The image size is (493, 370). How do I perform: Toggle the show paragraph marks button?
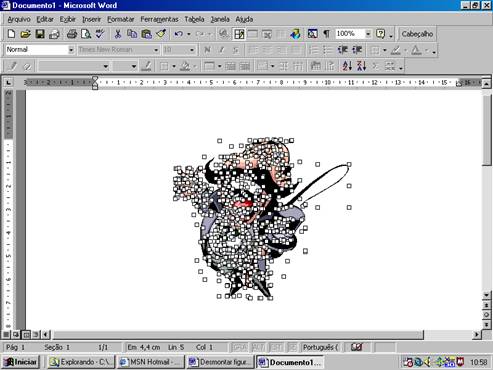[x=326, y=34]
